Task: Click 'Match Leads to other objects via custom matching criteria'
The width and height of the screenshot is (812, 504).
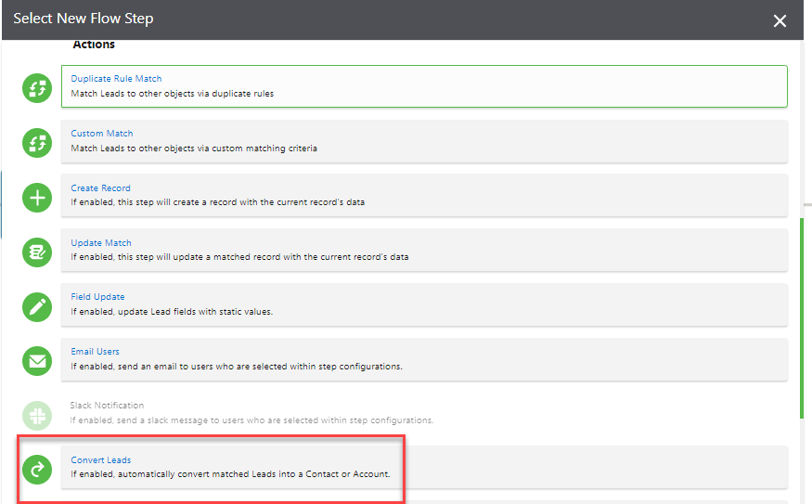Action: [x=194, y=149]
